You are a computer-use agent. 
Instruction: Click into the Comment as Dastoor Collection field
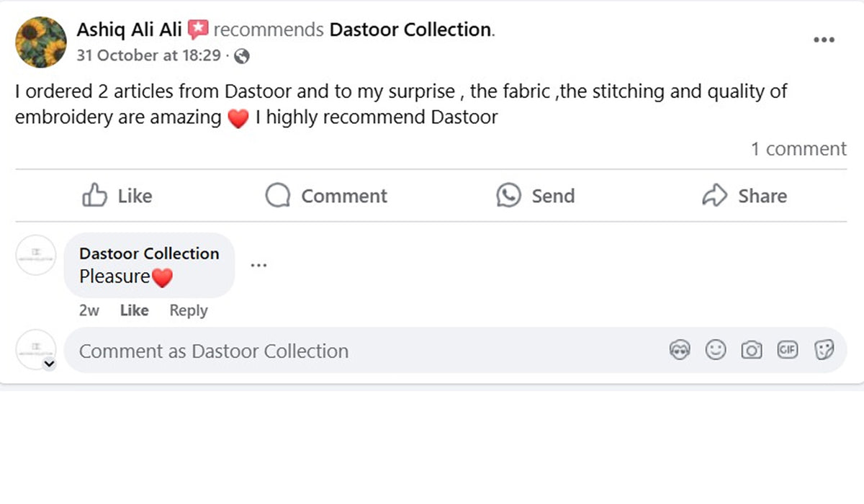(x=360, y=351)
